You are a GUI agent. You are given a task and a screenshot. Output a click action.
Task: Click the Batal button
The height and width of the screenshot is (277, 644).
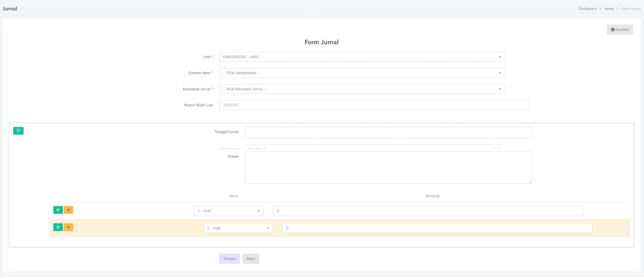tap(250, 259)
